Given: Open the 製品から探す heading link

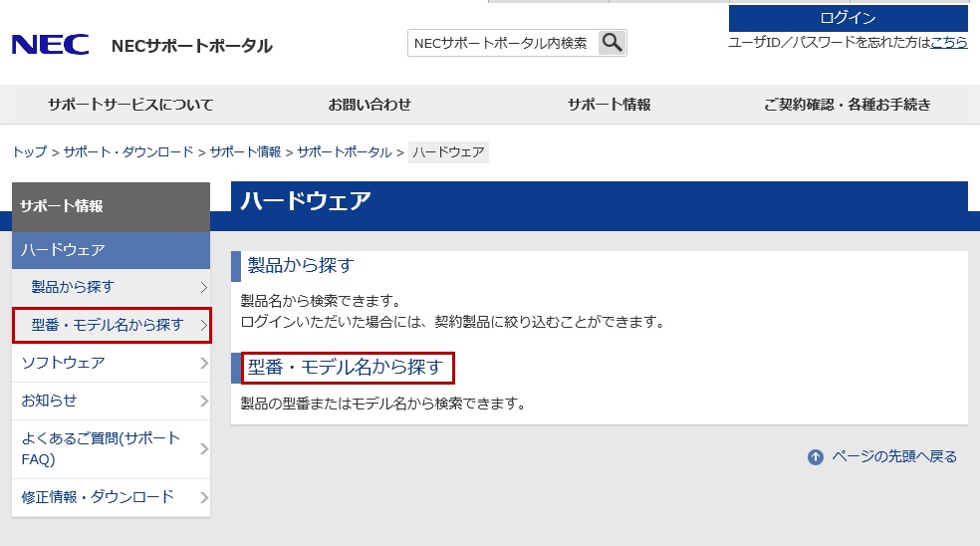Looking at the screenshot, I should (x=301, y=265).
